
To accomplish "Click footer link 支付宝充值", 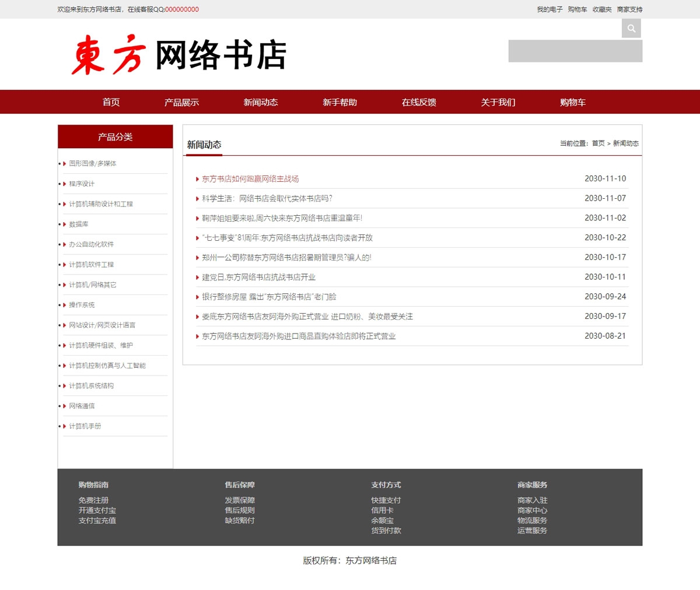I will [x=97, y=521].
